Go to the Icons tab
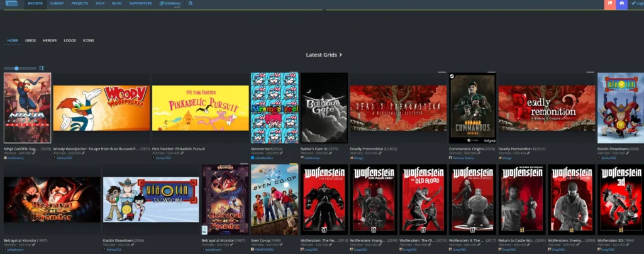This screenshot has height=254, width=644. [x=89, y=40]
